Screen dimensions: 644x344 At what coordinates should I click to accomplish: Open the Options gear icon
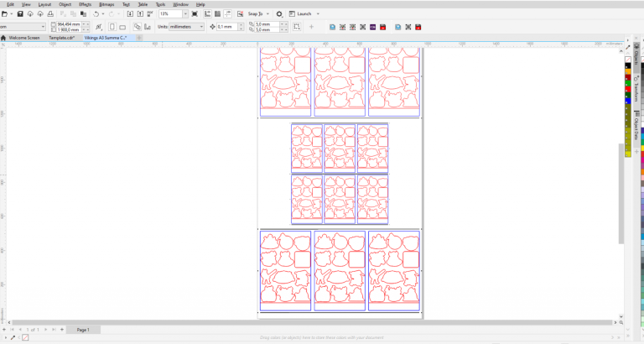[x=279, y=14]
